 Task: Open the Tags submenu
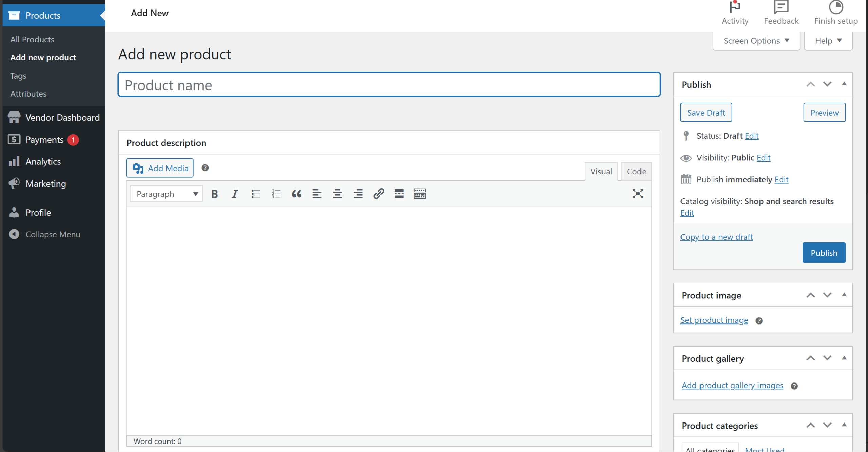18,76
